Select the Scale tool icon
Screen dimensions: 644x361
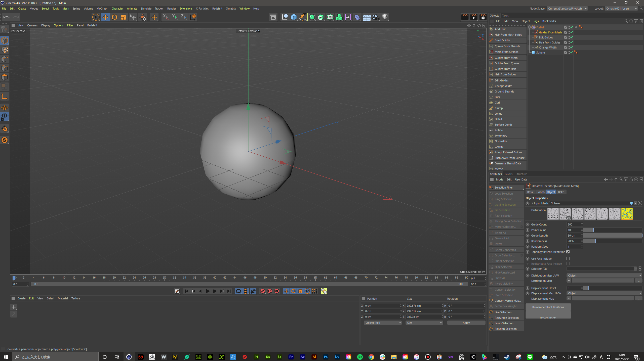(x=124, y=17)
